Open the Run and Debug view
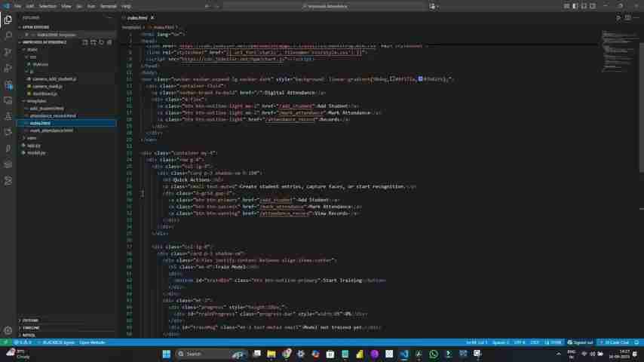The width and height of the screenshot is (644, 362). 8,69
